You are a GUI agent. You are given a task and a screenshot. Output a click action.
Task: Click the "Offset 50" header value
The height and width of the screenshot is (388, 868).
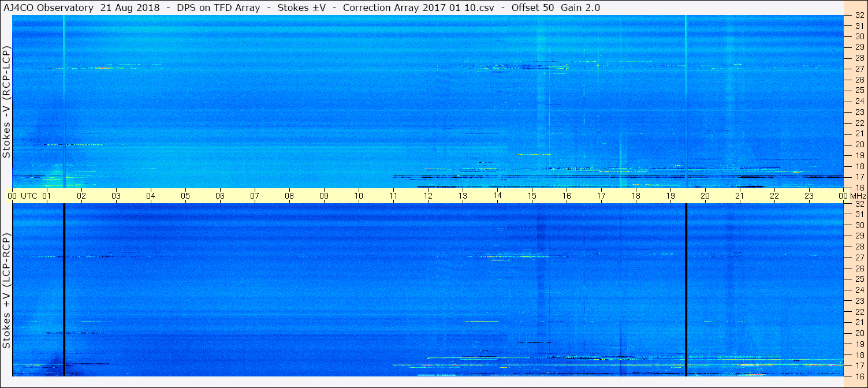point(532,8)
